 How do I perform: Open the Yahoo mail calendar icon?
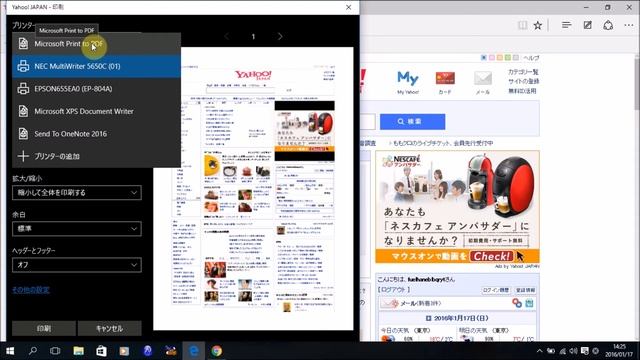[529, 303]
